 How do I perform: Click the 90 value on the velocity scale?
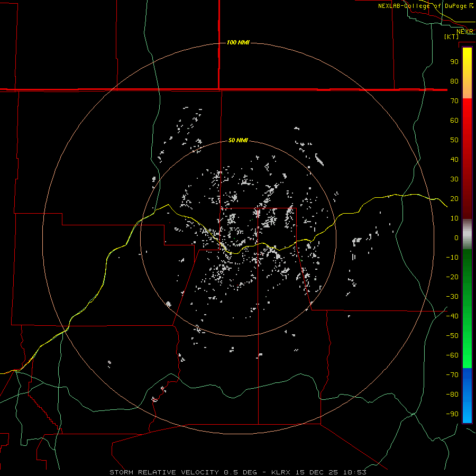coord(454,62)
